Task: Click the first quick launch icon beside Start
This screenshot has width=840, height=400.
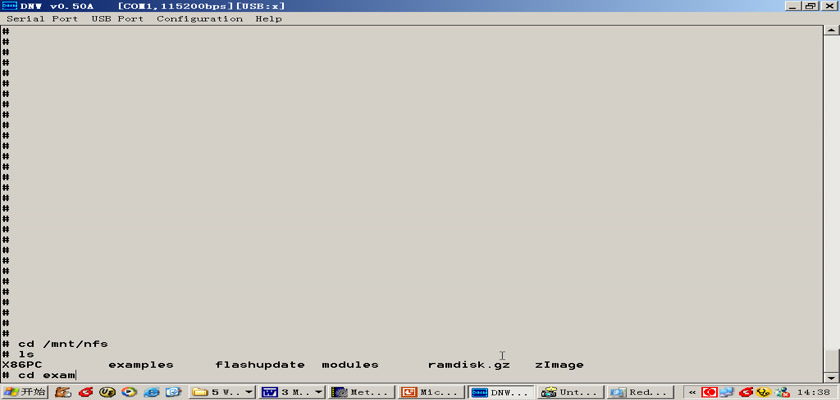Action: (64, 392)
